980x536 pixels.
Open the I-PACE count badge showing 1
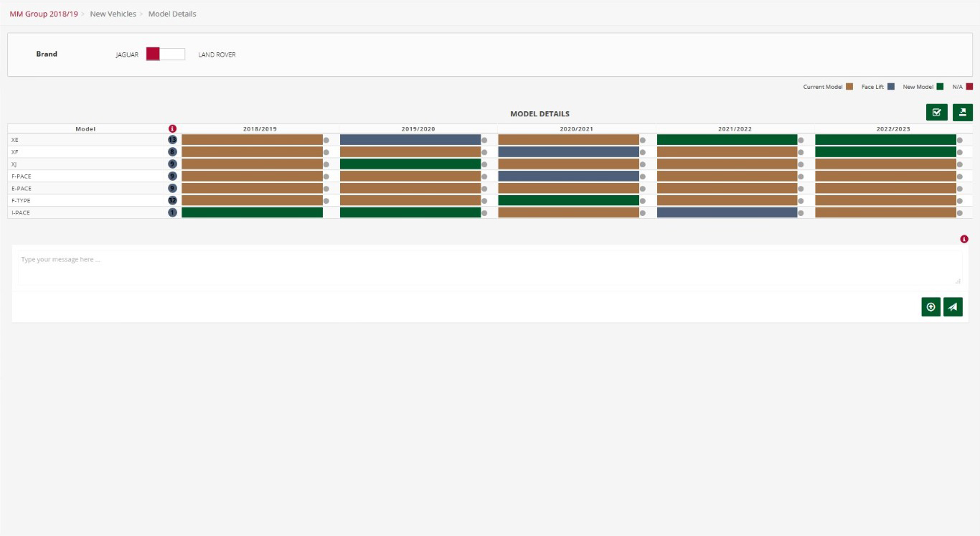[x=172, y=213]
